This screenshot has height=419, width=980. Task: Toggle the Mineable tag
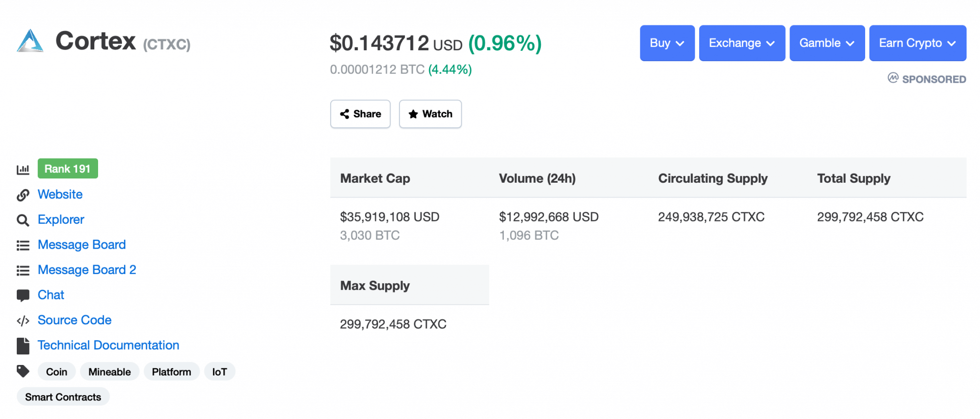pos(110,371)
